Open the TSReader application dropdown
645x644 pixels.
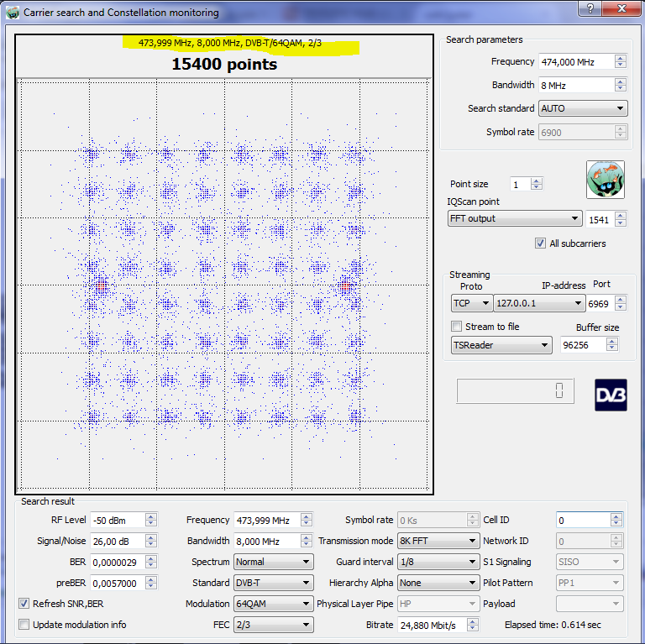coord(501,345)
